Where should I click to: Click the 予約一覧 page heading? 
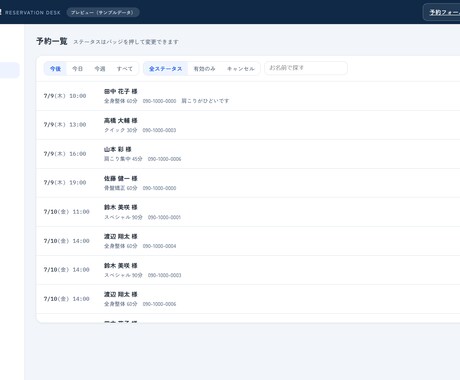pos(52,41)
